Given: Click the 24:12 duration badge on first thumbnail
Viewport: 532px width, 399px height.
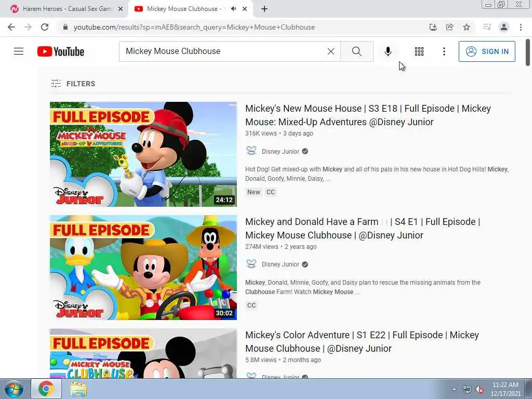Looking at the screenshot, I should [x=224, y=200].
